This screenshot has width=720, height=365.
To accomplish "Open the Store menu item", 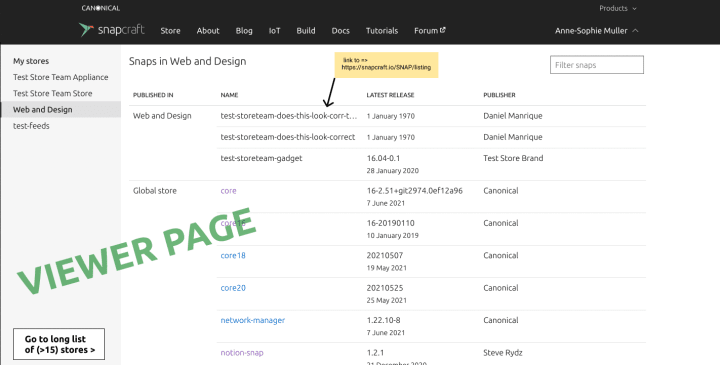I will (170, 31).
